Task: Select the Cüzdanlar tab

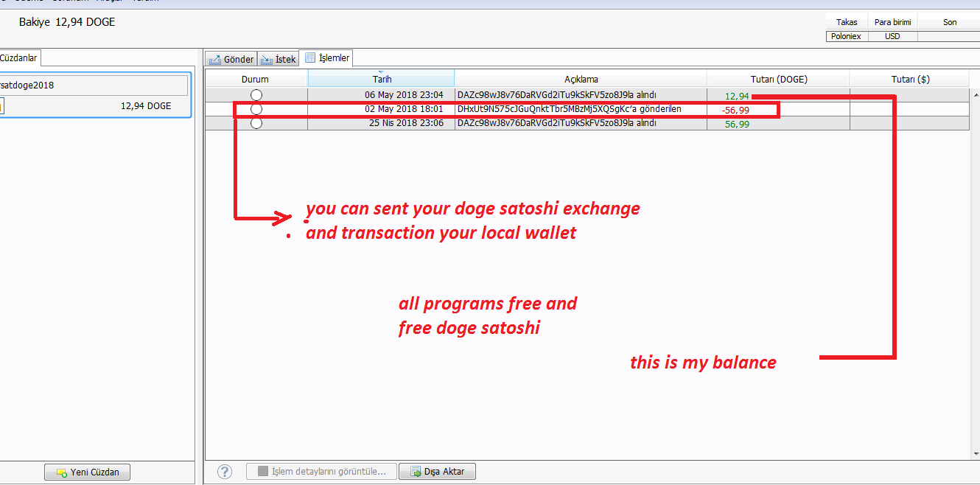Action: coord(20,57)
